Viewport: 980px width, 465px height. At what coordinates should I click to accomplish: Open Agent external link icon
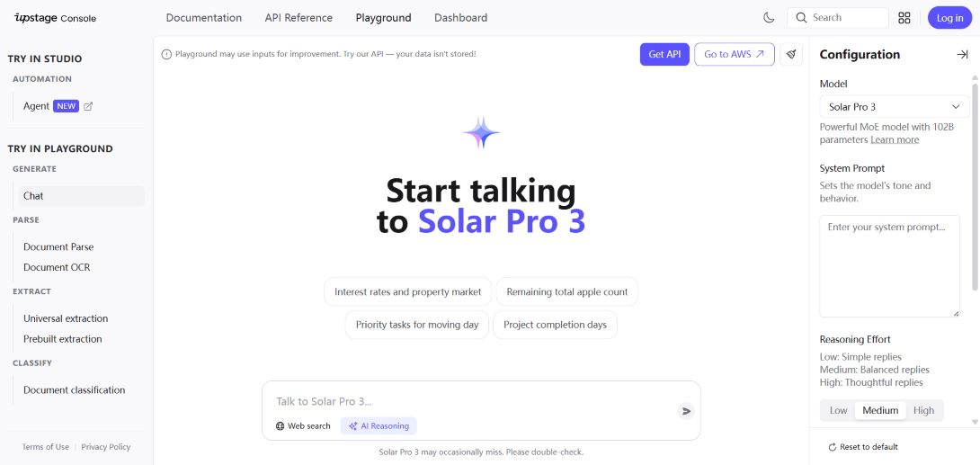pos(88,106)
